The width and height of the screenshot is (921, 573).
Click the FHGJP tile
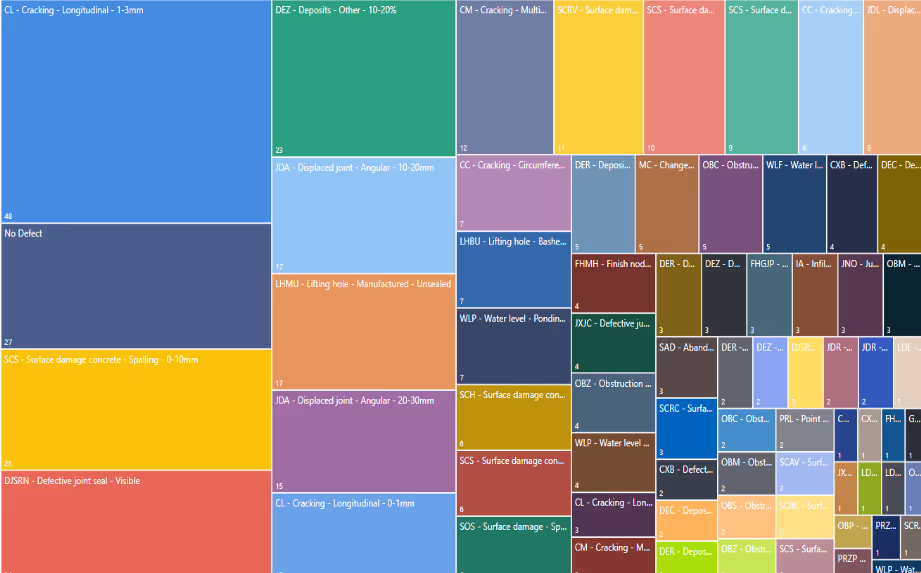coord(769,295)
